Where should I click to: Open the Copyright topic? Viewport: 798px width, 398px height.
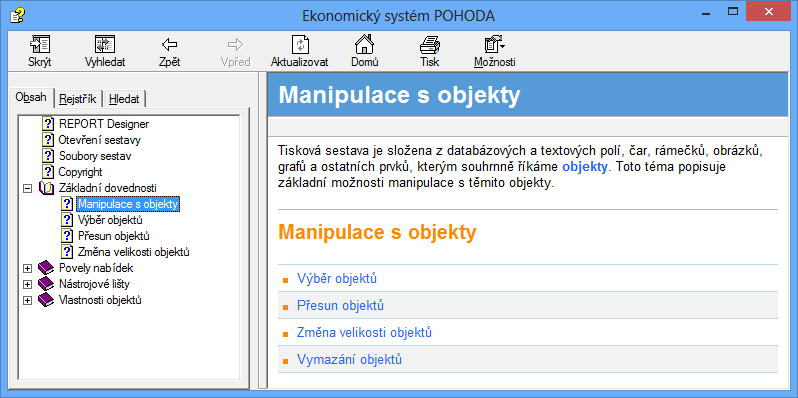[80, 172]
